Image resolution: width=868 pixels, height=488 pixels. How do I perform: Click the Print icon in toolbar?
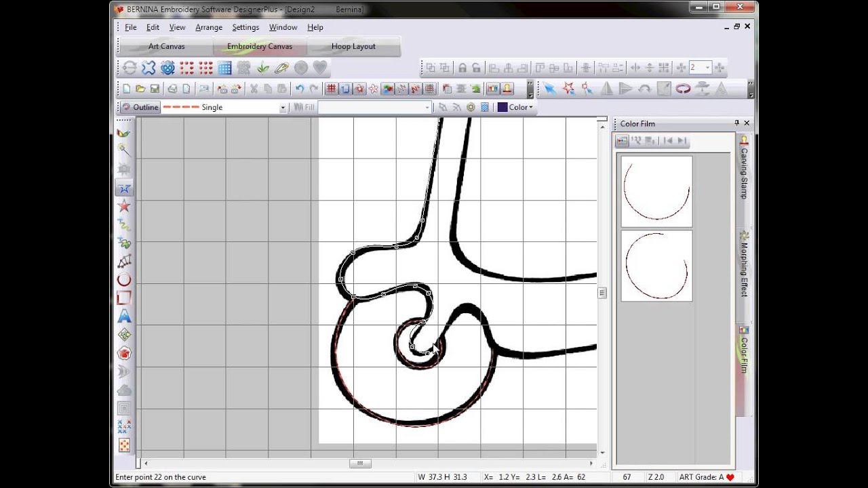tap(172, 89)
